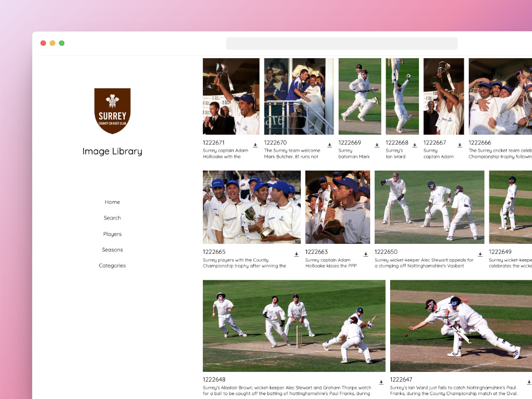Download image 1222671
This screenshot has height=399, width=532.
pos(255,145)
